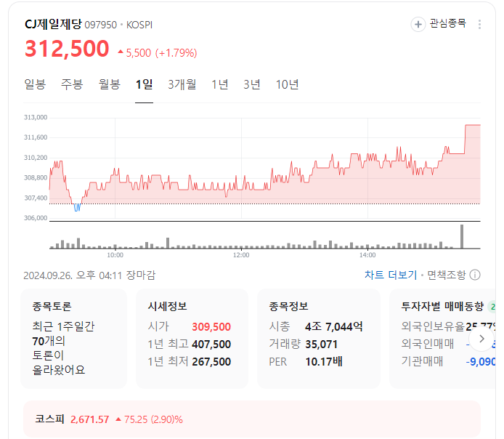Click the 시가 value 309,500

pyautogui.click(x=211, y=327)
